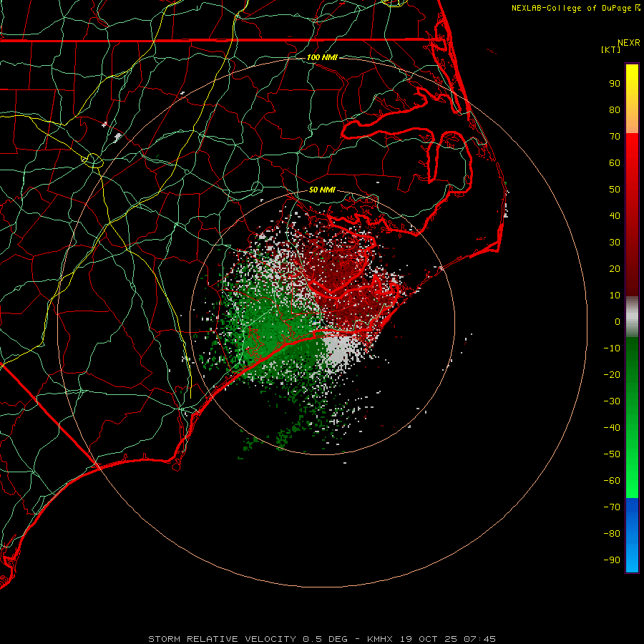Click the KMHX station identifier in the caption
This screenshot has height=644, width=644.
coord(380,639)
